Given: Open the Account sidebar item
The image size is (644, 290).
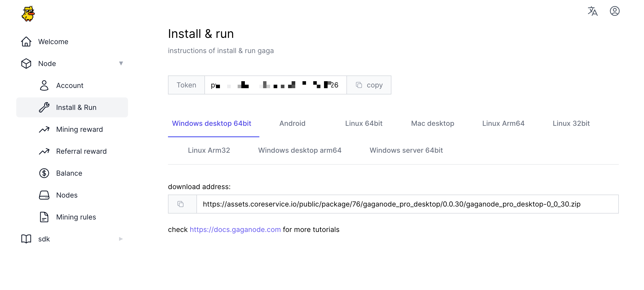Looking at the screenshot, I should point(69,85).
